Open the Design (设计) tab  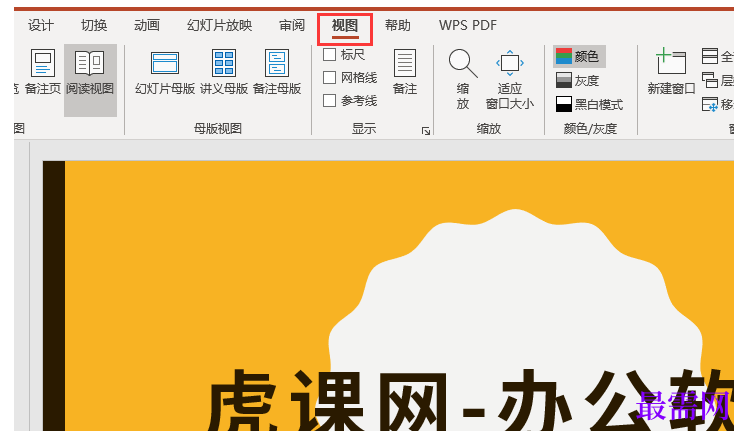[41, 25]
